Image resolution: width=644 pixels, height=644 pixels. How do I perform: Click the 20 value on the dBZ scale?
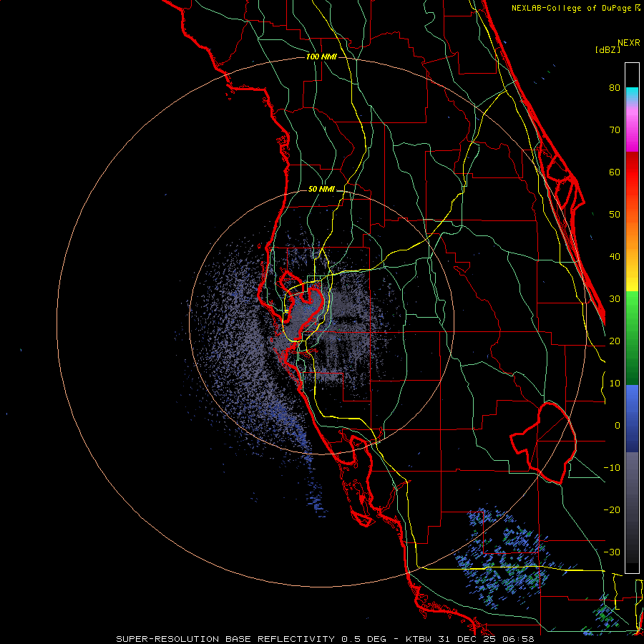click(615, 341)
